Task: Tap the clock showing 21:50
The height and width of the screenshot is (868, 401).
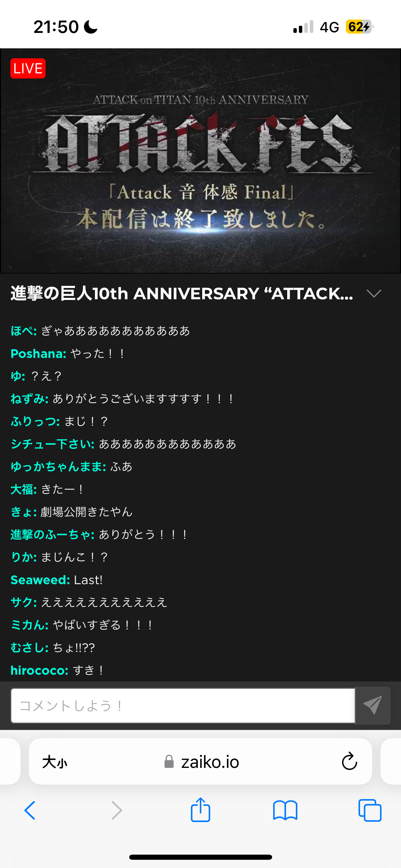Action: 56,27
